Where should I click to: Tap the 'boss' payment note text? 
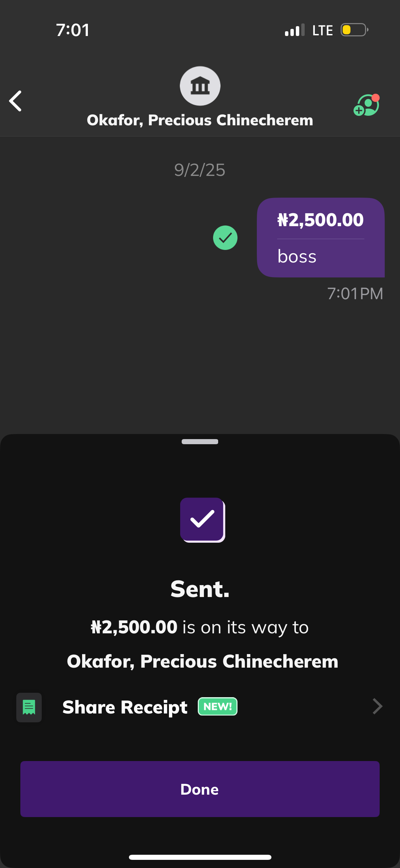click(297, 256)
